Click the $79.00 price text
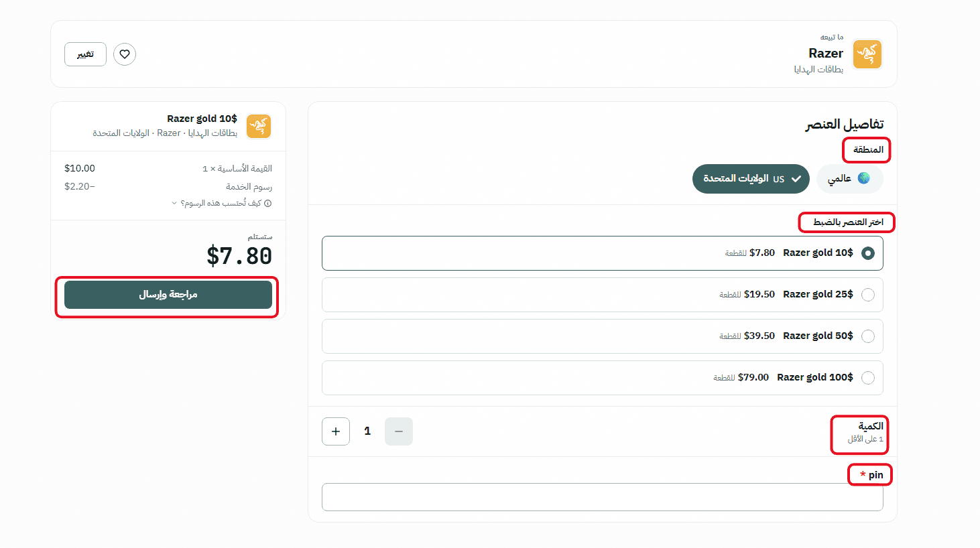Viewport: 980px width, 548px height. tap(753, 377)
